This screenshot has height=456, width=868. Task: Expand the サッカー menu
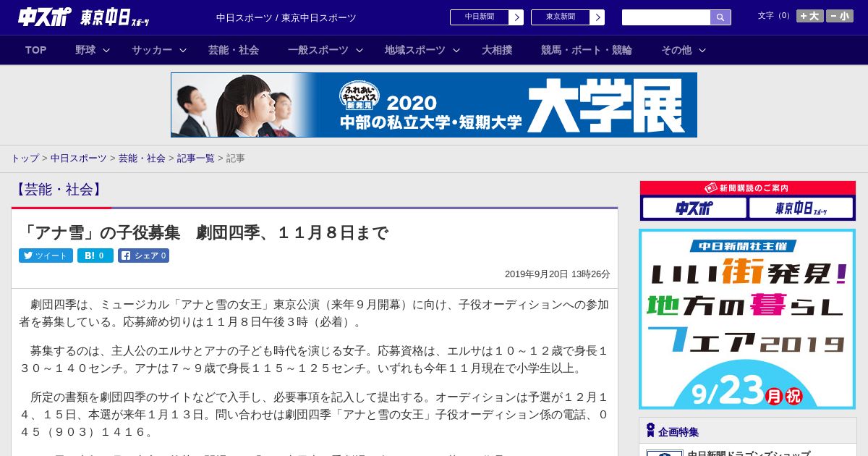(x=158, y=50)
